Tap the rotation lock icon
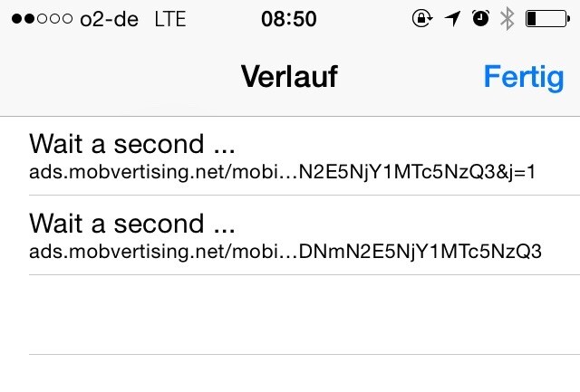 coord(422,18)
